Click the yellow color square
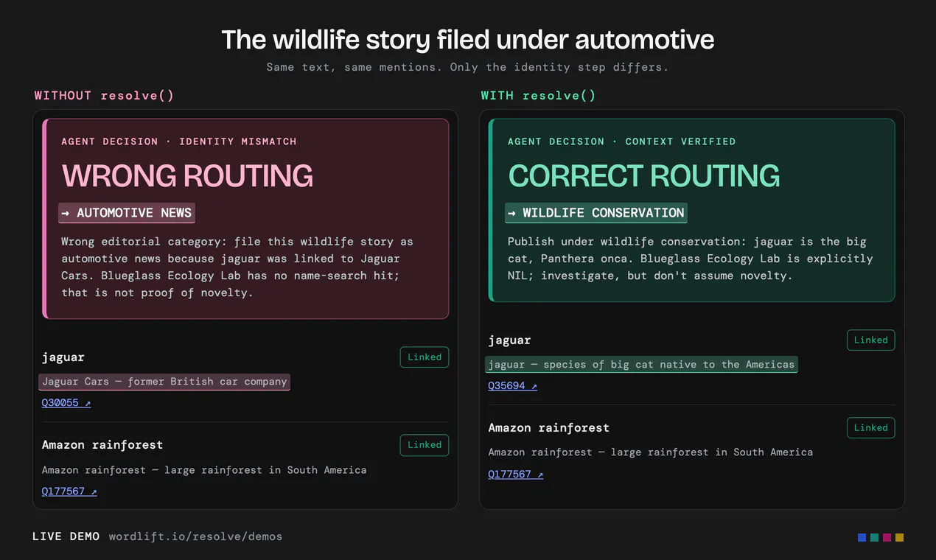Viewport: 936px width, 560px height. click(899, 538)
